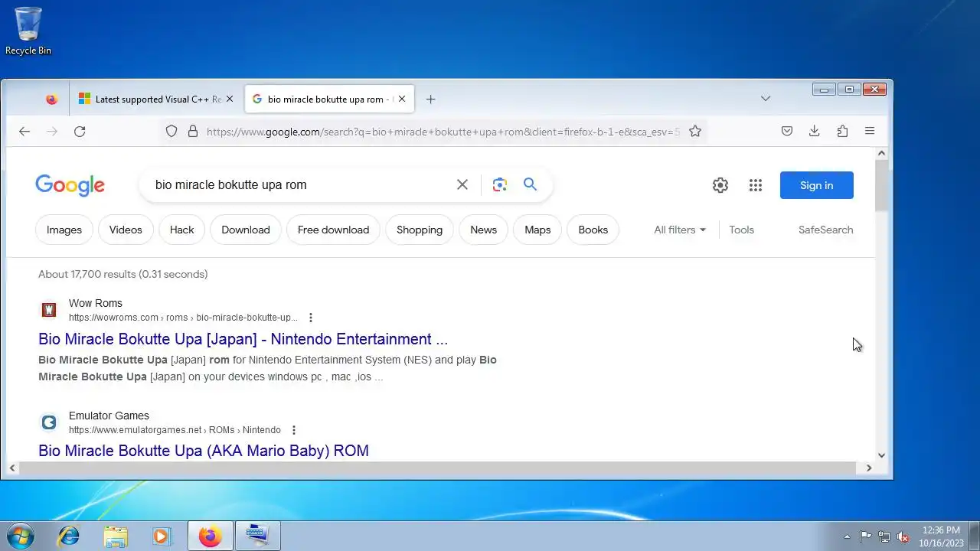Open the Save to Pocket icon
980x551 pixels.
click(787, 132)
